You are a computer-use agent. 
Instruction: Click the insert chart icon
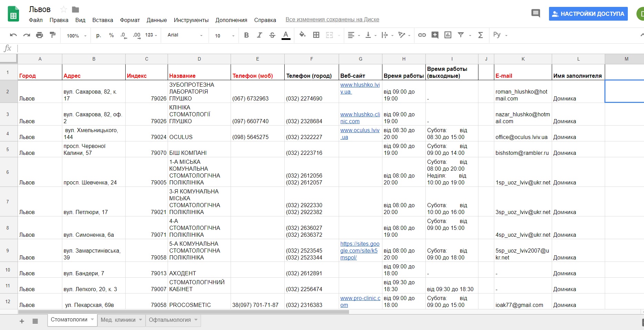point(448,35)
